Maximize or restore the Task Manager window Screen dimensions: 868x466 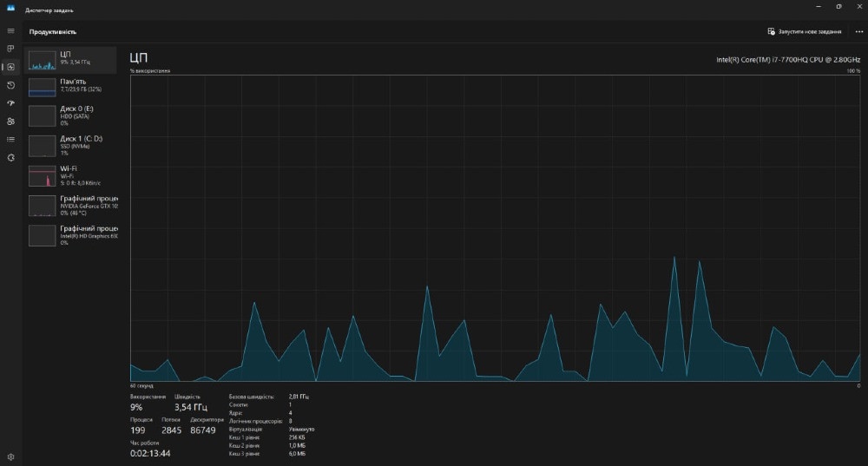coord(838,6)
